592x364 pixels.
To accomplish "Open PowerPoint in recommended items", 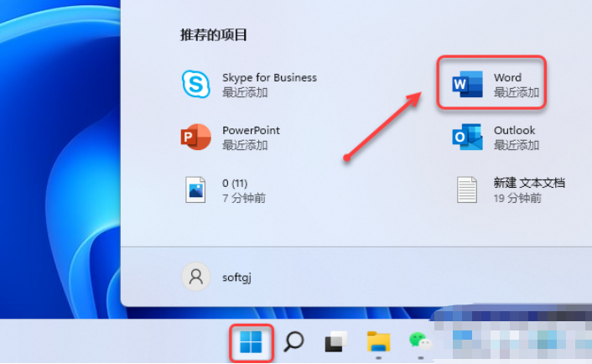I will 231,137.
